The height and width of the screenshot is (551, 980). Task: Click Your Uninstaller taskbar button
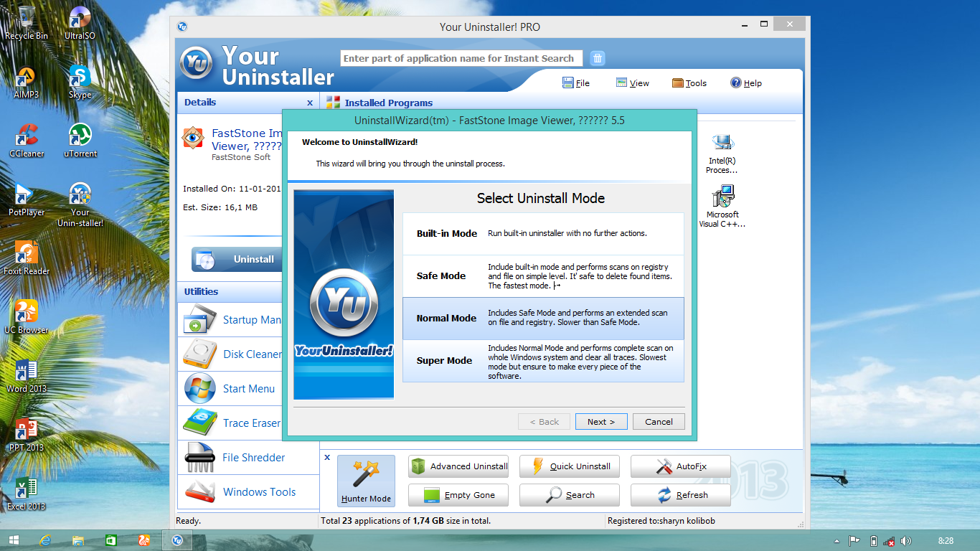[177, 540]
